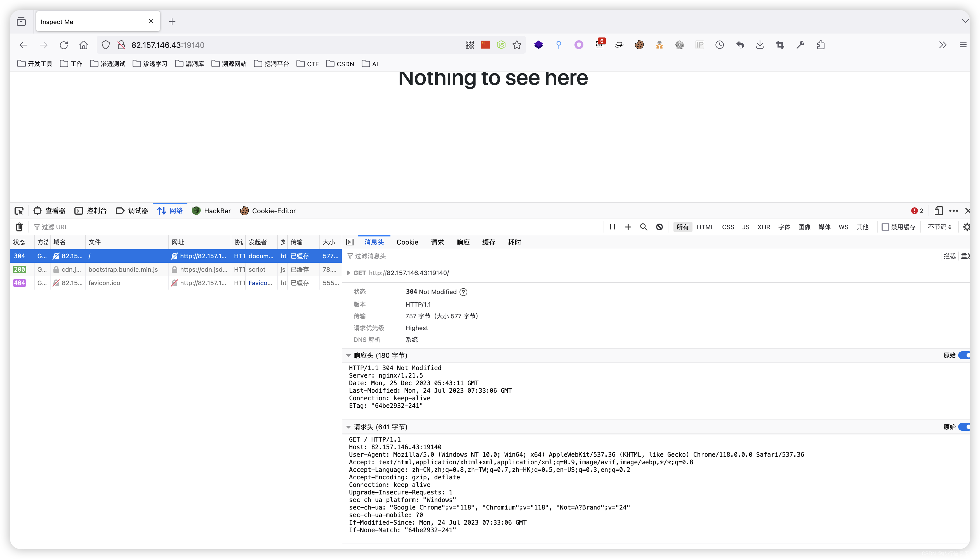Filter requests by HTML
This screenshot has width=980, height=559.
(705, 227)
